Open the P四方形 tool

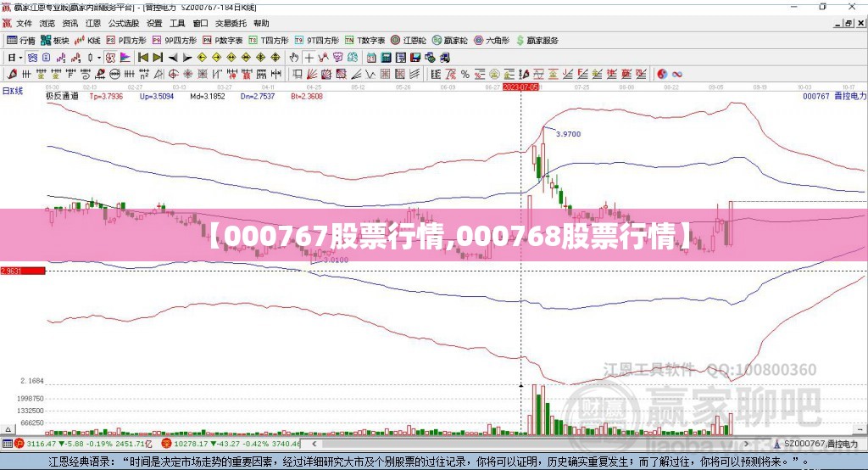point(126,41)
